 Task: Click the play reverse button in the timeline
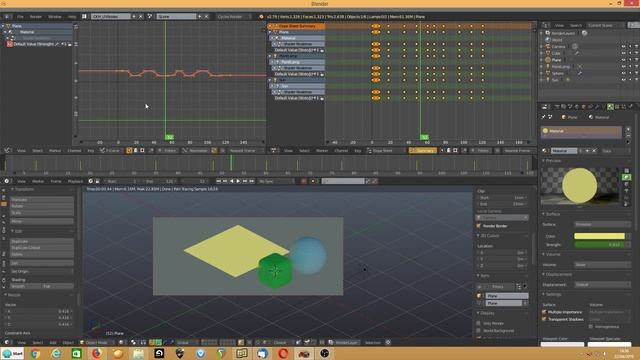click(232, 181)
